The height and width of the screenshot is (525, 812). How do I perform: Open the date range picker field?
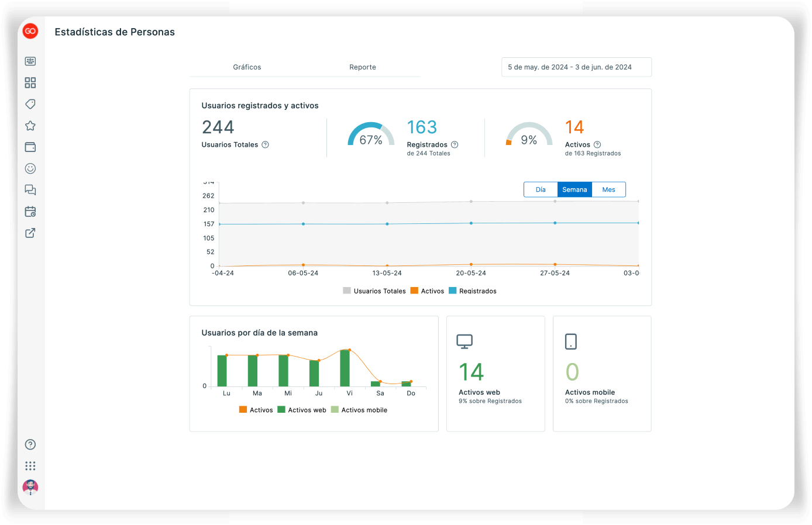pos(576,67)
